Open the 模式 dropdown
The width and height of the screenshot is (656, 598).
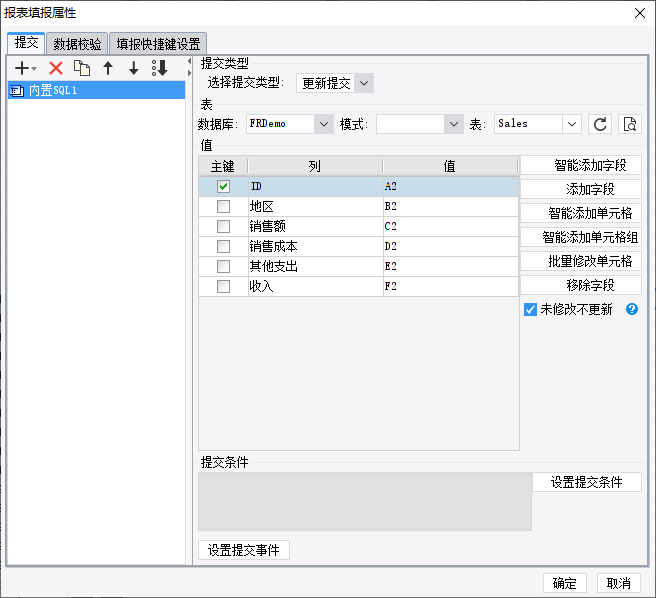(454, 124)
